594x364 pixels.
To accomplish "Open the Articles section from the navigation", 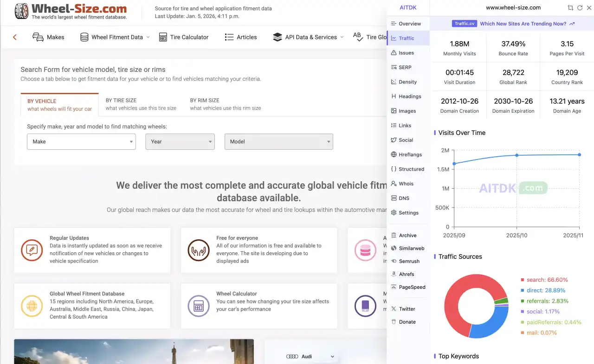I will pos(241,37).
